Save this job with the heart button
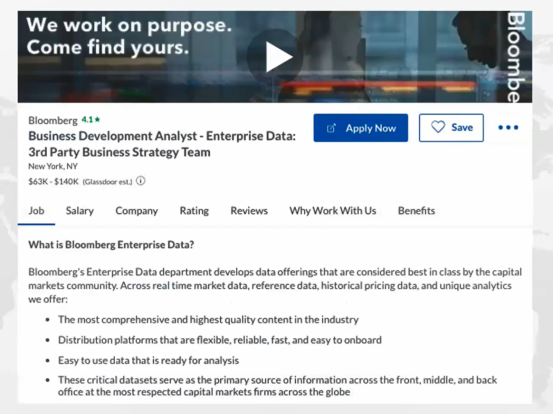 [x=451, y=128]
